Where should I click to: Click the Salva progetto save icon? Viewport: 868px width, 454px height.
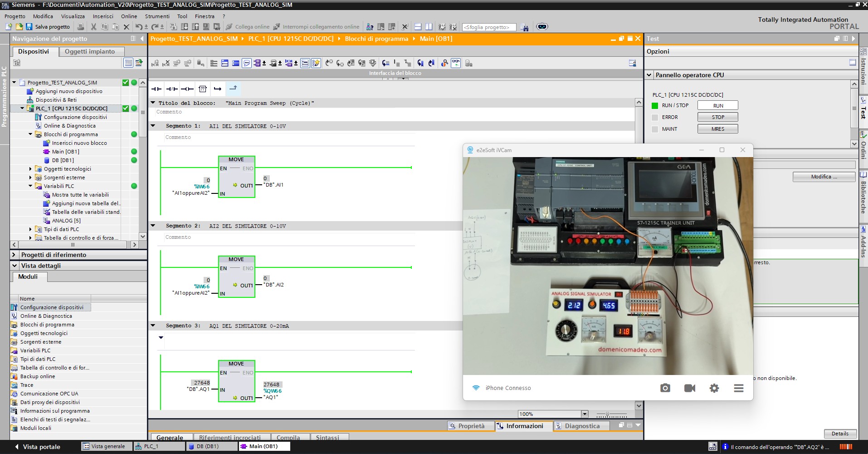point(29,27)
